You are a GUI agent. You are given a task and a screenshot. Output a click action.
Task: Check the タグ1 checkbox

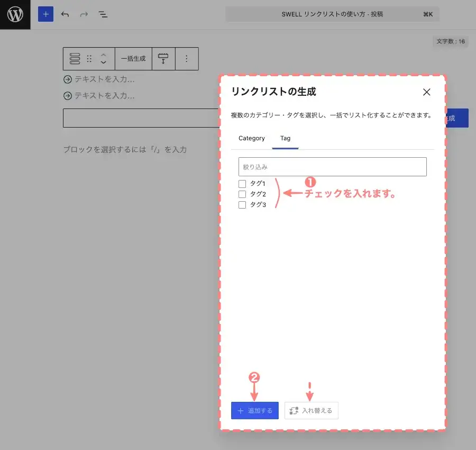click(242, 184)
